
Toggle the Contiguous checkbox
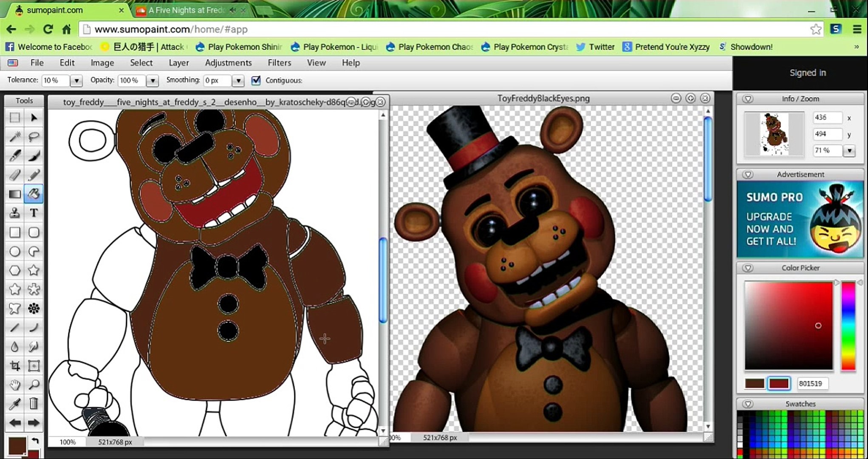point(256,80)
